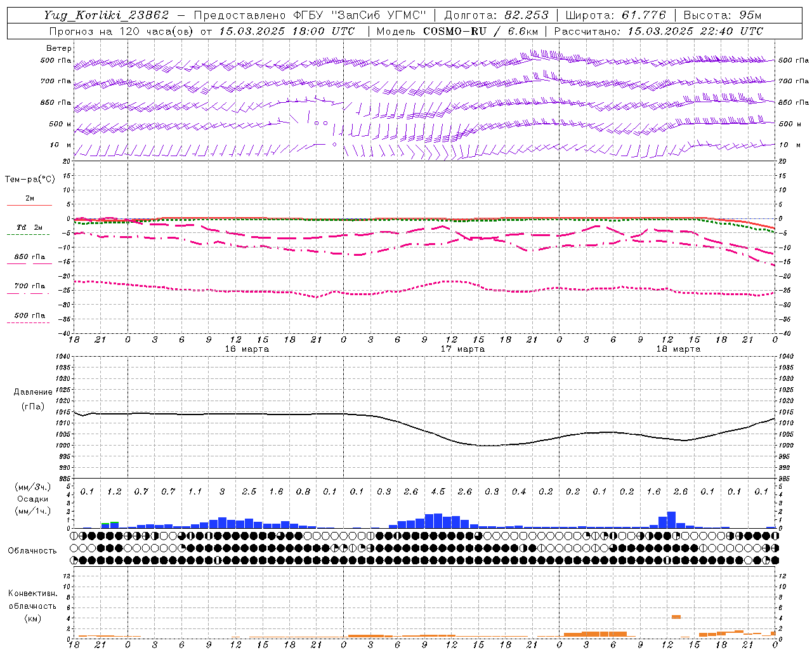
Task: Click the 850 гПа temperature legend entry
Action: [x=30, y=257]
